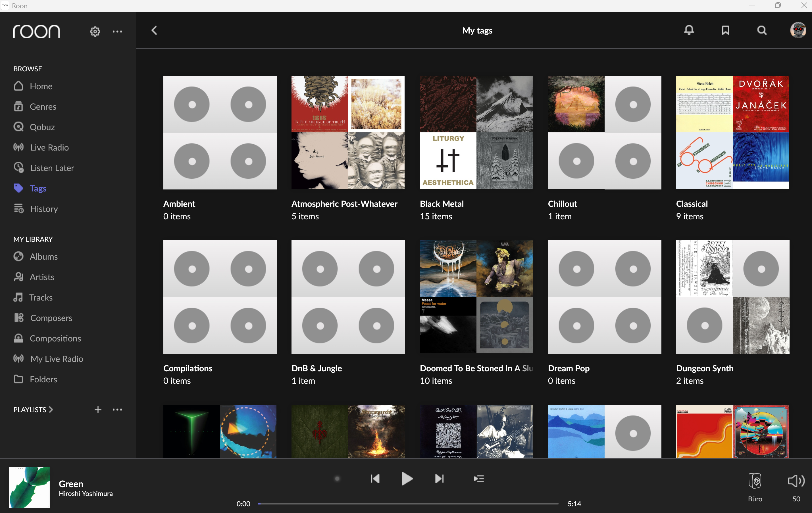Go back with the back arrow
The image size is (812, 513).
[x=155, y=30]
